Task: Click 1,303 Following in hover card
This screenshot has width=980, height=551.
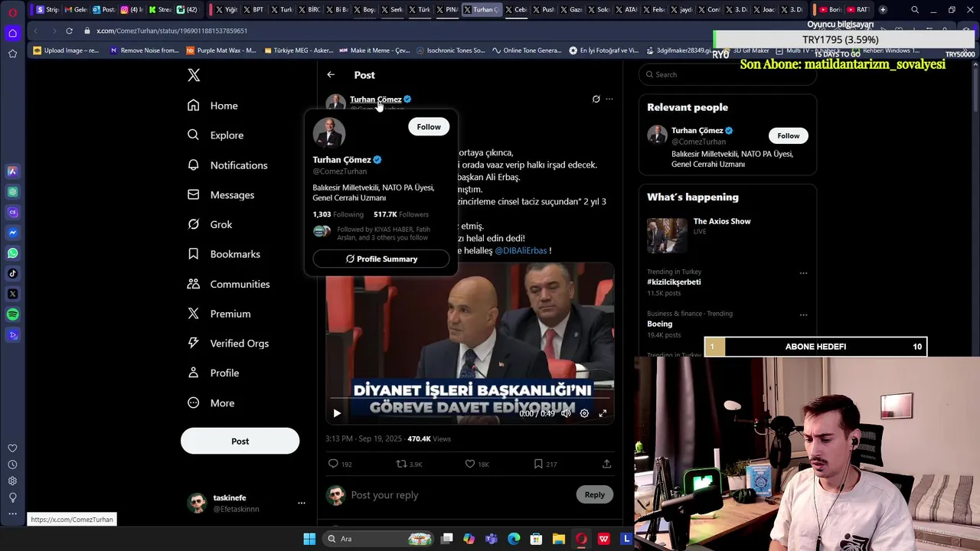Action: click(338, 214)
